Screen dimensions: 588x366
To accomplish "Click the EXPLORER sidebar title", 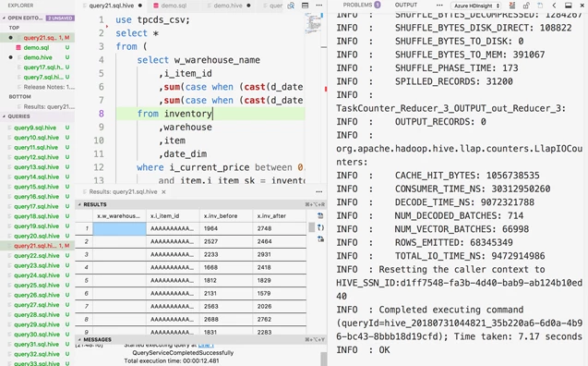I will pyautogui.click(x=20, y=6).
